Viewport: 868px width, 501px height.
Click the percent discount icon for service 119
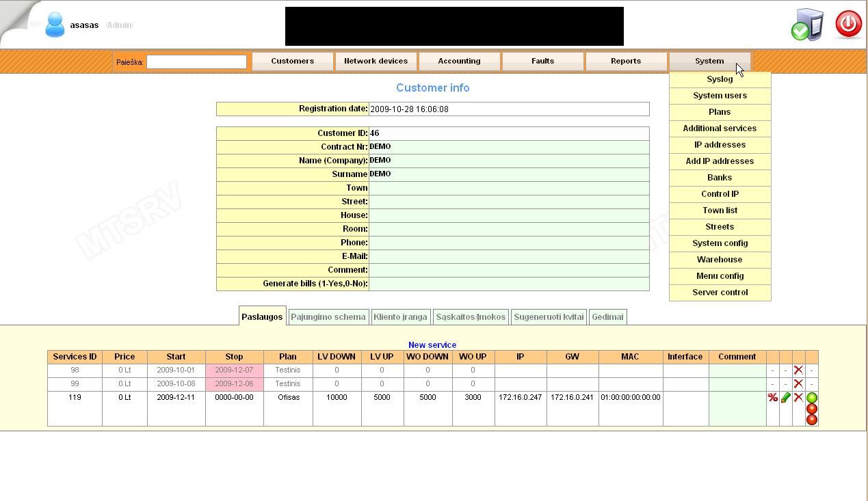(772, 397)
